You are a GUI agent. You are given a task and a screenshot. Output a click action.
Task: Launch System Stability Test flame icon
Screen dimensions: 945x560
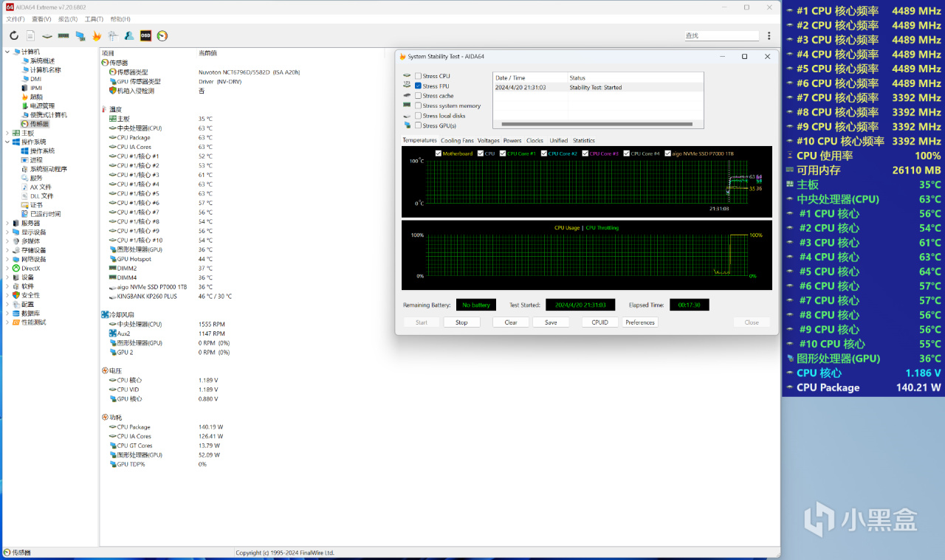tap(97, 35)
